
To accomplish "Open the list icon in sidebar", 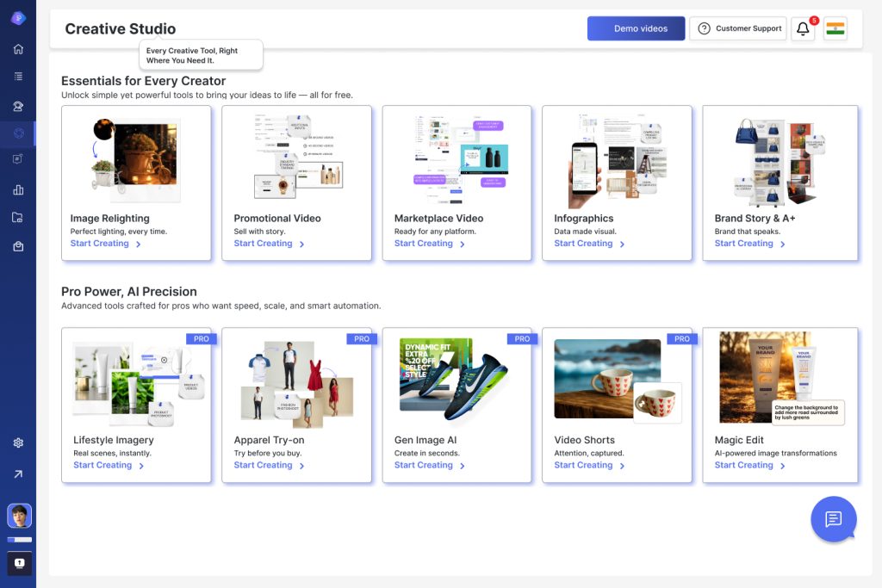I will (18, 77).
